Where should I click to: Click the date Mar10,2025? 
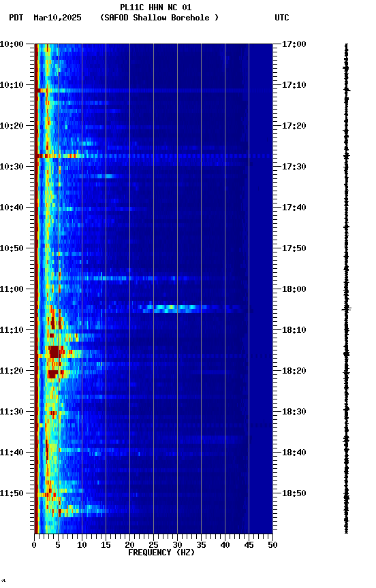click(57, 18)
